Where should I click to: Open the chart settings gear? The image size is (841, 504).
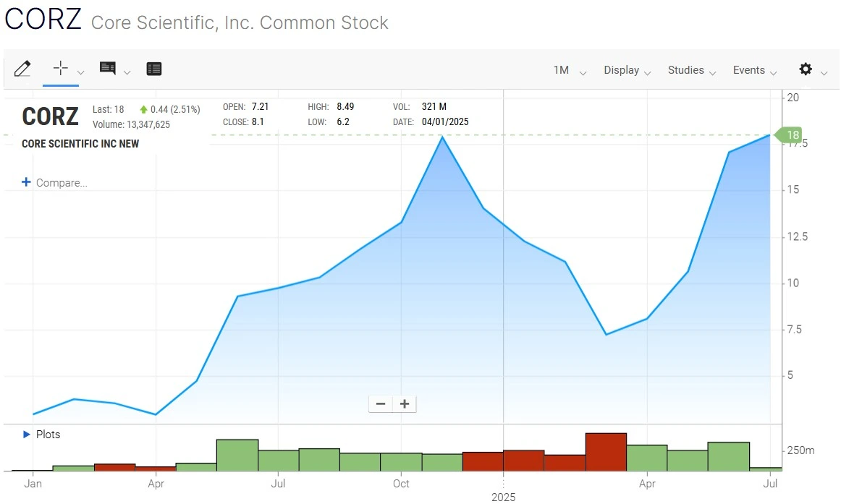click(x=806, y=69)
